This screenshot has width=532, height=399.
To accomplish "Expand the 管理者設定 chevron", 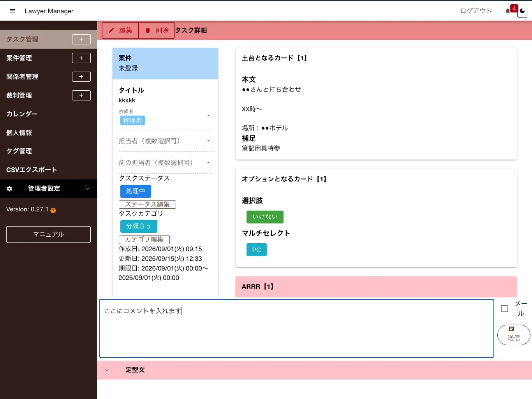I will point(88,189).
